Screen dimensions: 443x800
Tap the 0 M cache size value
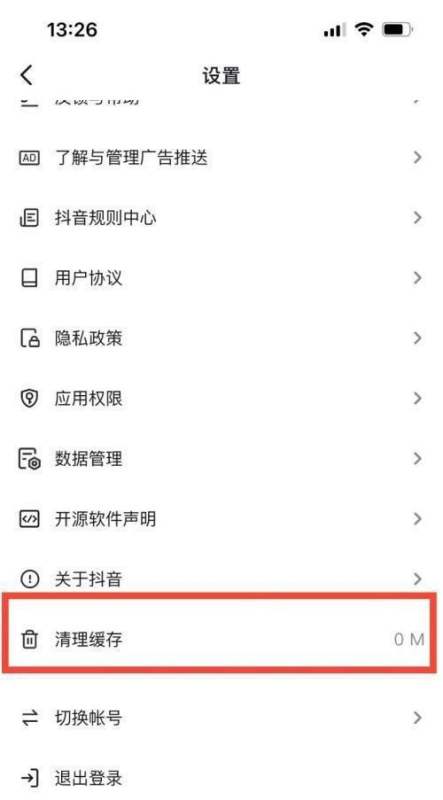click(409, 639)
